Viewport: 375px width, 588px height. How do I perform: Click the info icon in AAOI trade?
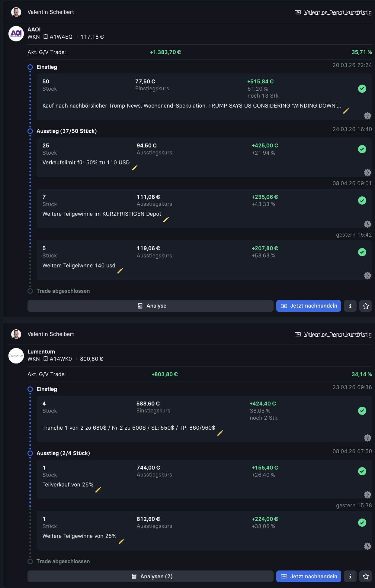pyautogui.click(x=350, y=306)
